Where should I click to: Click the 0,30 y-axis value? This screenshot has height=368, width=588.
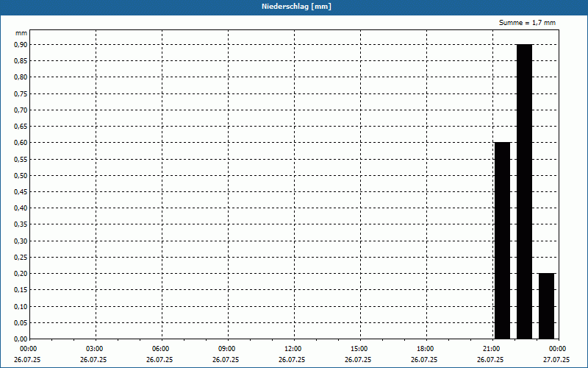pos(21,241)
